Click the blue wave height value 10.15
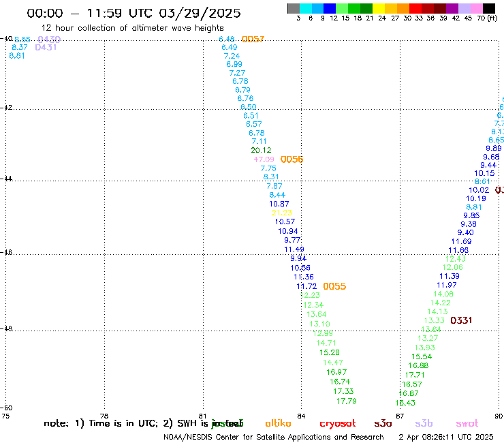This screenshot has height=443, width=504. 484,173
